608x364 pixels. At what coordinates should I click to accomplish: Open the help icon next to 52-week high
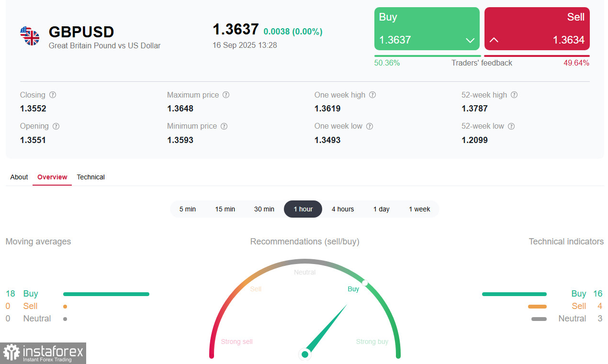coord(514,95)
